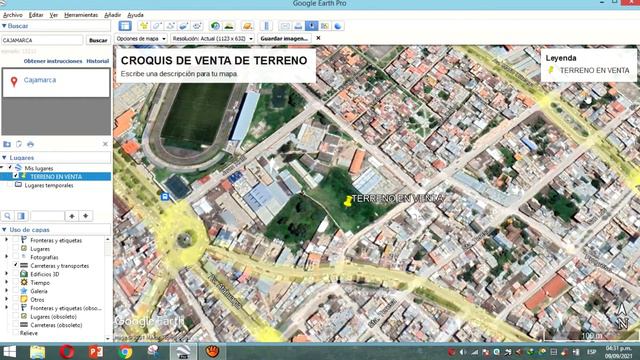Add a placemark with the yellow pin tool
The width and height of the screenshot is (640, 360).
point(144,26)
